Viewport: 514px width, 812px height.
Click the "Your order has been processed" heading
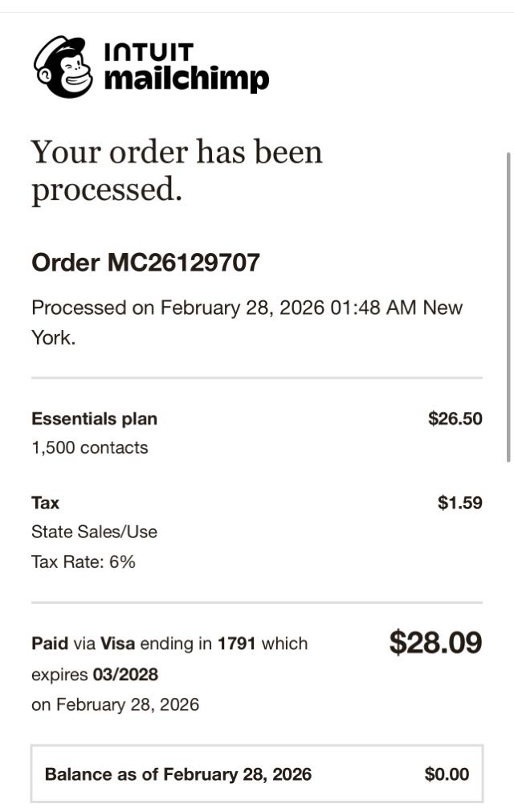(x=177, y=170)
